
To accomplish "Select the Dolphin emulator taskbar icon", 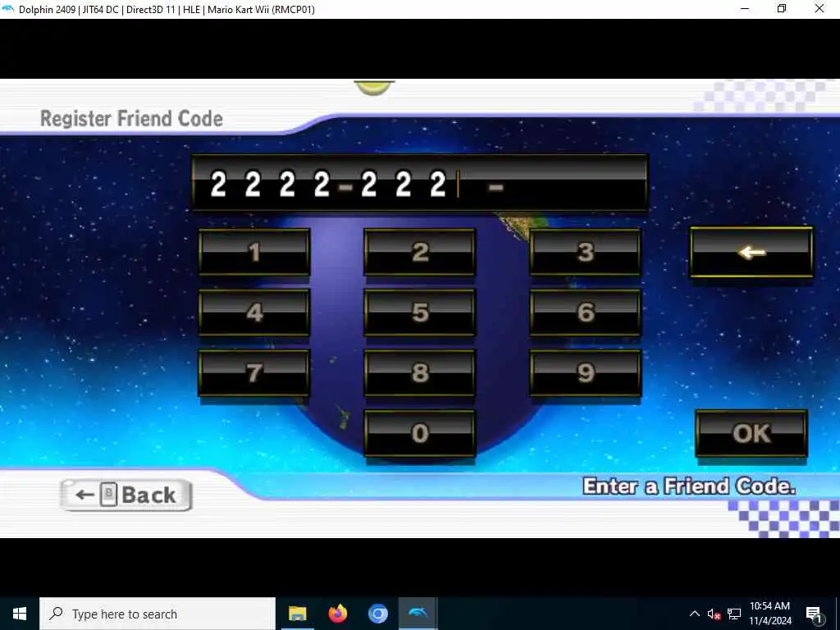I will coord(418,614).
